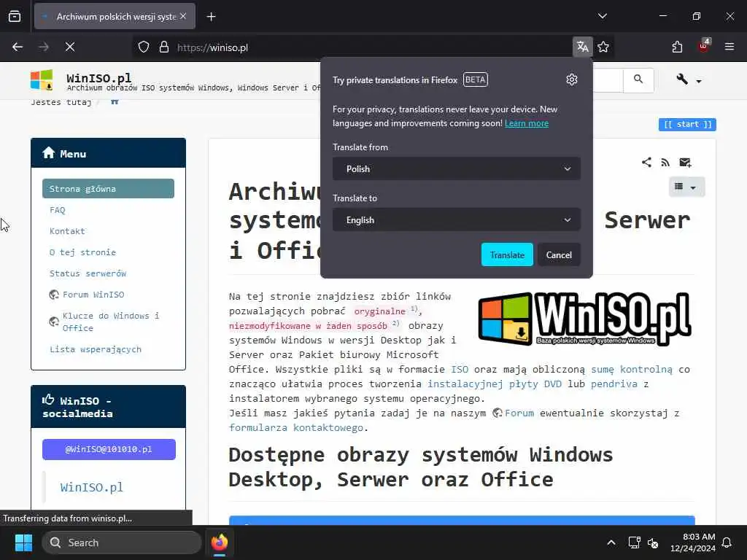List all tabs chevron button
This screenshot has height=560, width=747.
pos(602,16)
